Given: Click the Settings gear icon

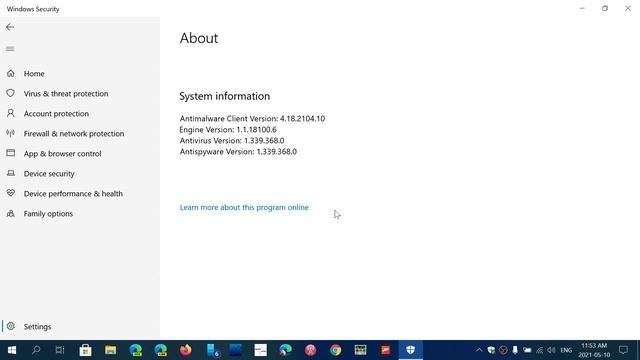Looking at the screenshot, I should click(x=11, y=326).
